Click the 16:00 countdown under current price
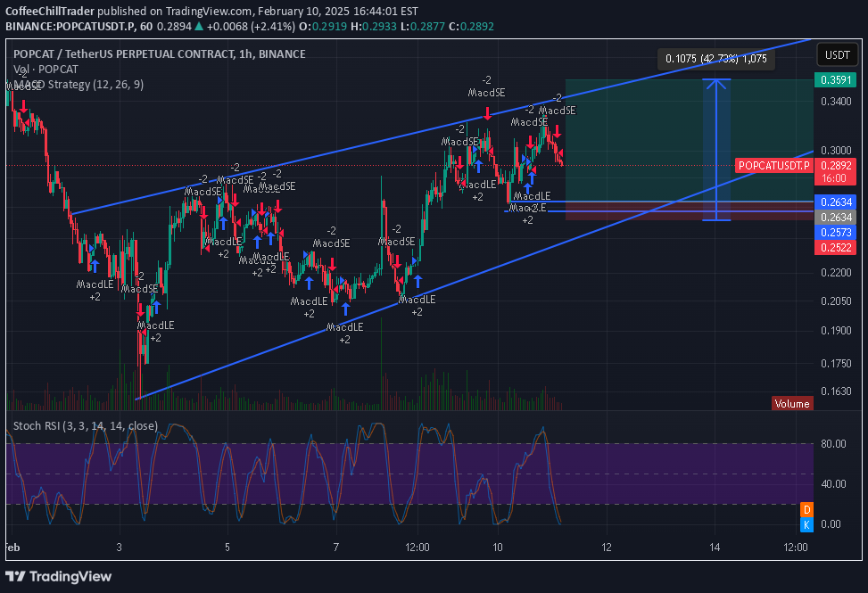The width and height of the screenshot is (868, 593). tap(835, 178)
